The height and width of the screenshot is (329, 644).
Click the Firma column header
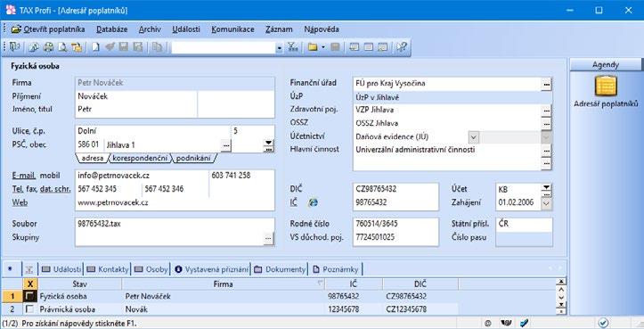coord(223,284)
